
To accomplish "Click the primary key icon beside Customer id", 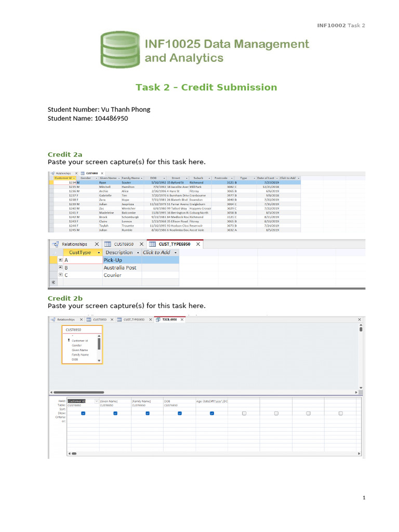I will click(69, 340).
